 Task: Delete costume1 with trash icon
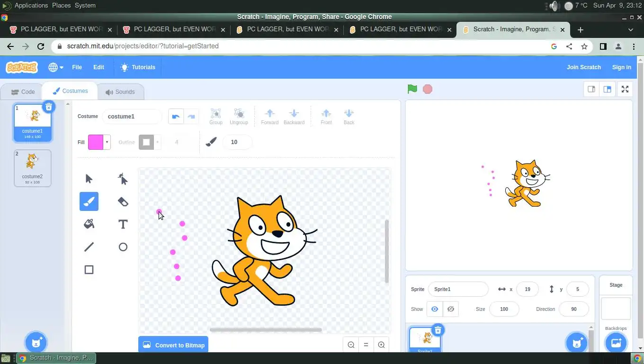point(48,107)
